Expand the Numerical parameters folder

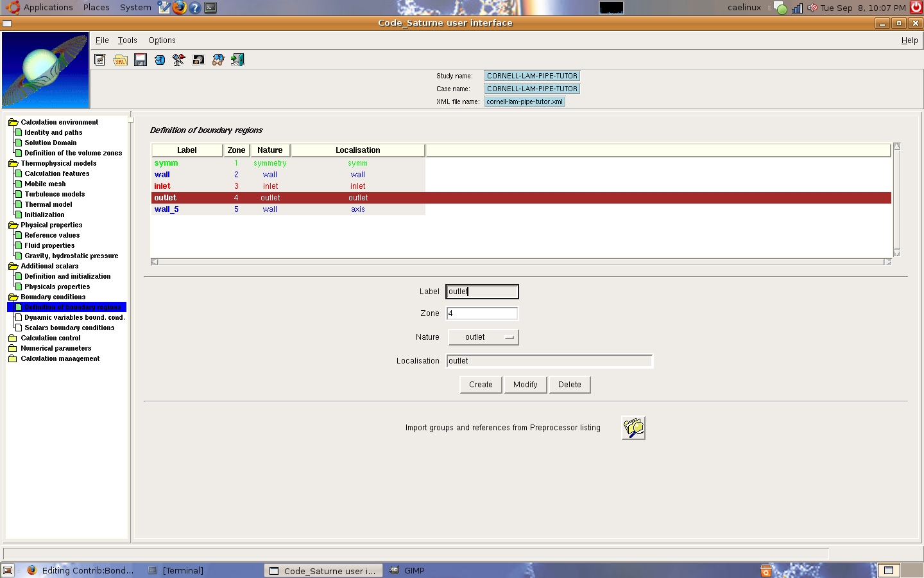pos(13,348)
